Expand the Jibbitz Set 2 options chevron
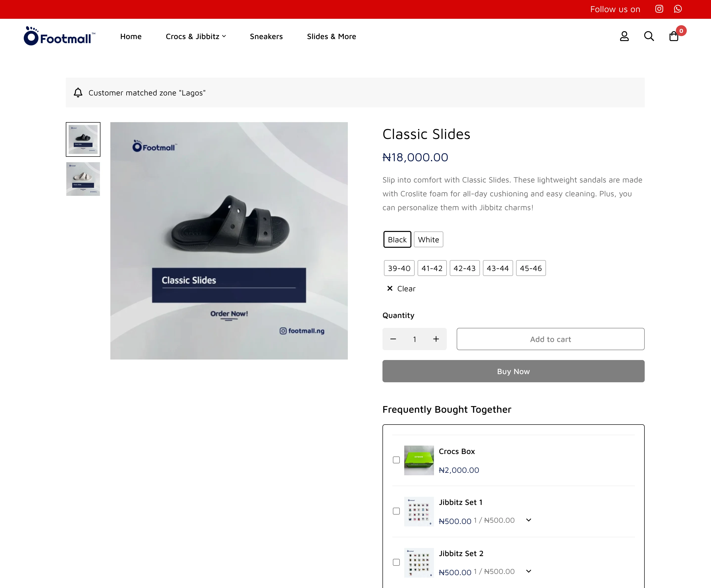711x588 pixels. (x=528, y=571)
